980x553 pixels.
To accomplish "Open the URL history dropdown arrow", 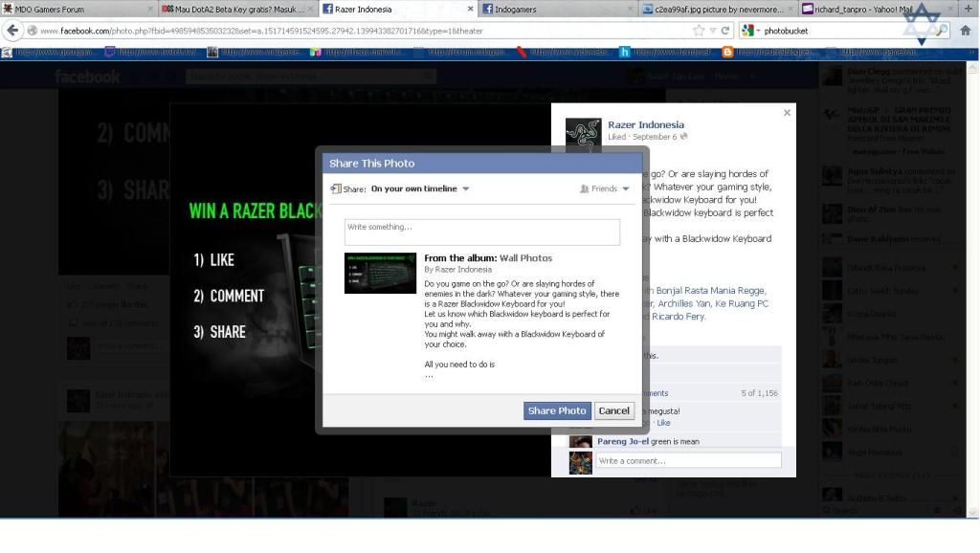I will point(712,30).
